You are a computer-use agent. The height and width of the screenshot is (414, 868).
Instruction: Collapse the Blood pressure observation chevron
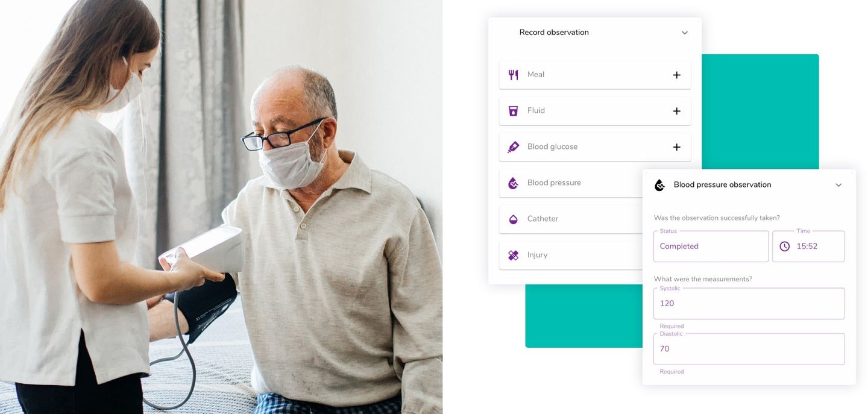pyautogui.click(x=838, y=186)
